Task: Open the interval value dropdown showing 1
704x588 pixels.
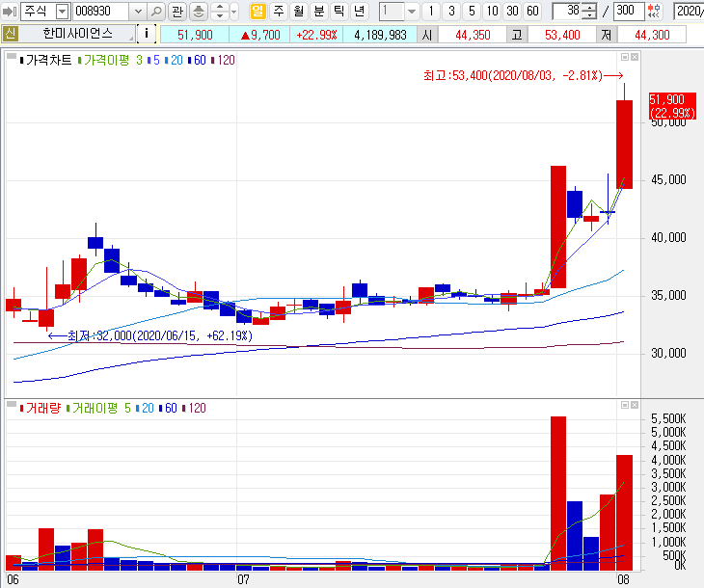Action: point(412,12)
